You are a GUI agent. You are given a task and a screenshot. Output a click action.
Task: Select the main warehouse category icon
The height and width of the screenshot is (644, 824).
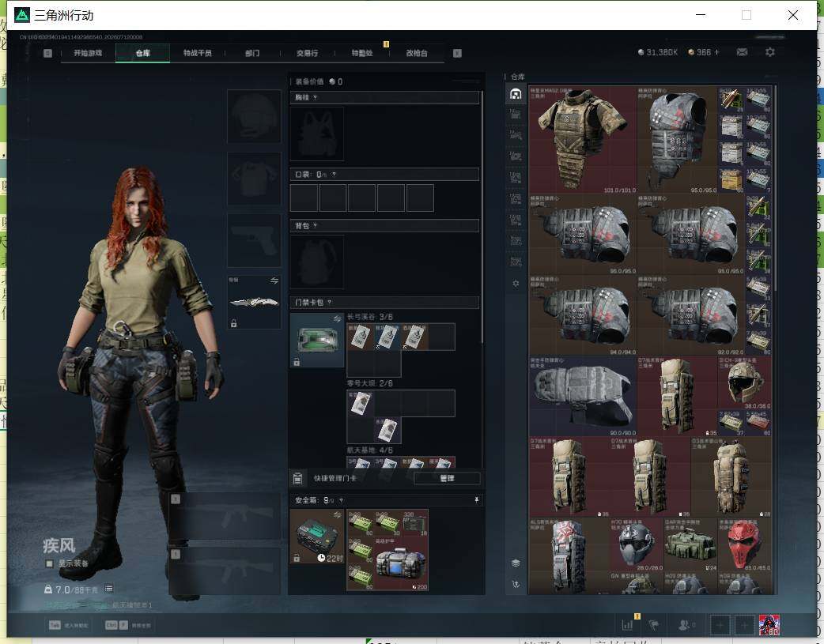[x=516, y=94]
